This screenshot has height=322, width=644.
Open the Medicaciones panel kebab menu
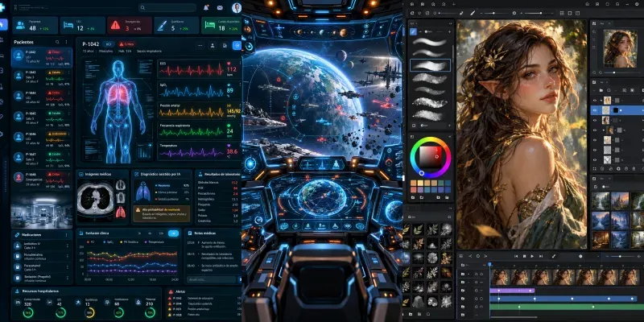[66, 235]
